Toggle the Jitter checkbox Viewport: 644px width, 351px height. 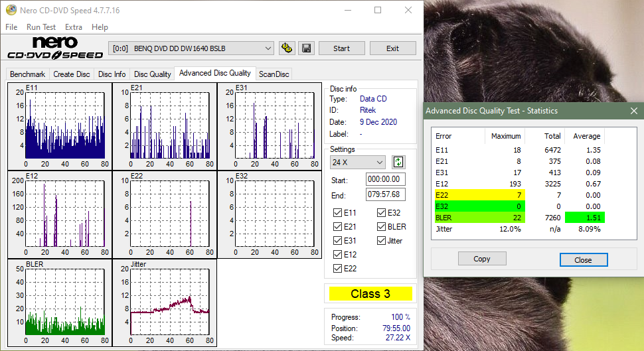[381, 241]
